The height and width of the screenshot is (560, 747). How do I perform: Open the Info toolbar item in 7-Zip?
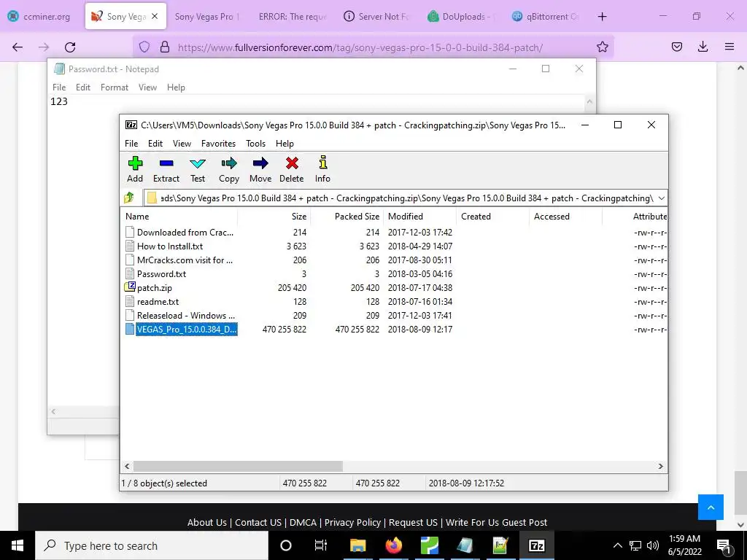point(322,169)
